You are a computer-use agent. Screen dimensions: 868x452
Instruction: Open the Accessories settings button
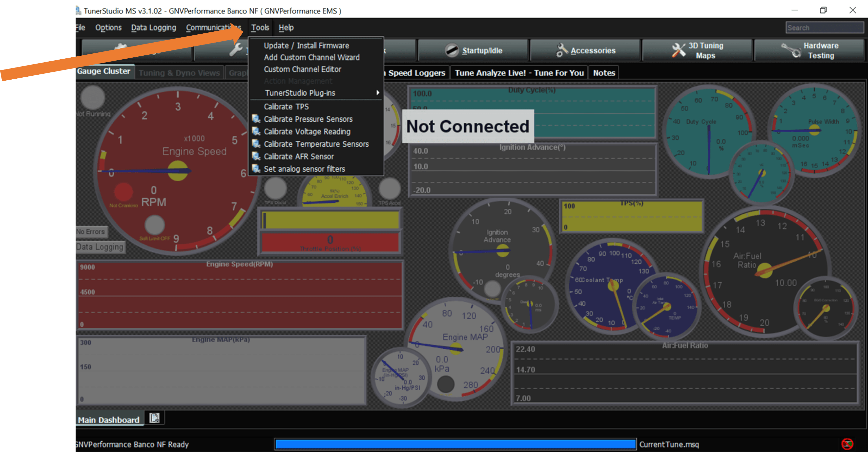585,50
